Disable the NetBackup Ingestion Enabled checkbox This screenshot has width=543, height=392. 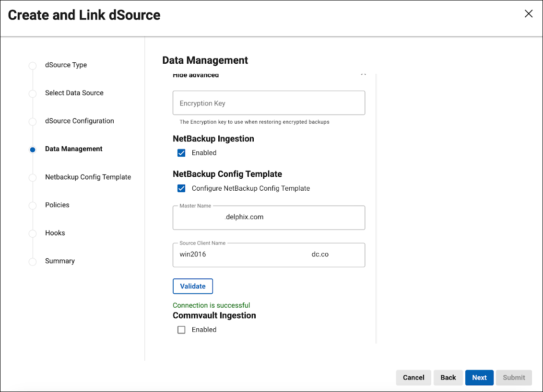(x=181, y=152)
